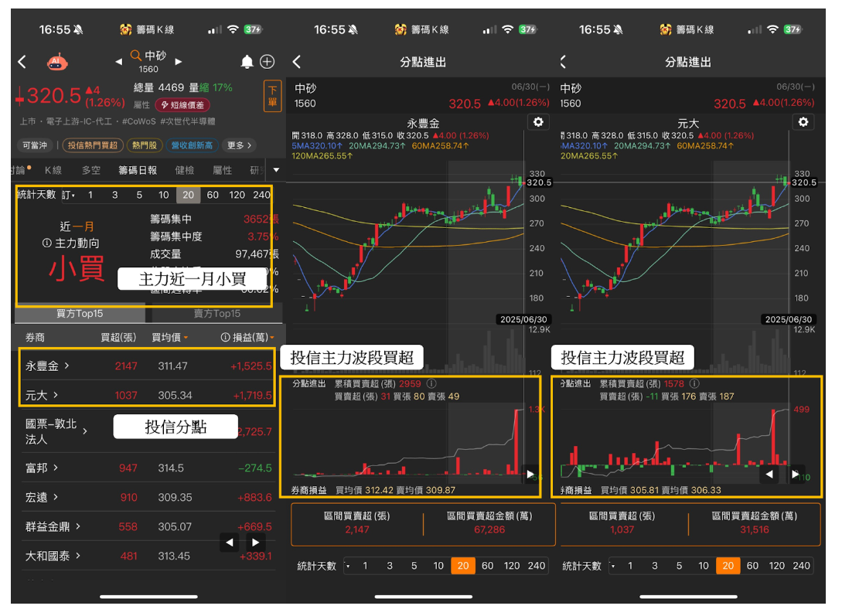
Task: Open chart settings gear on 元大 chart
Action: tap(803, 122)
